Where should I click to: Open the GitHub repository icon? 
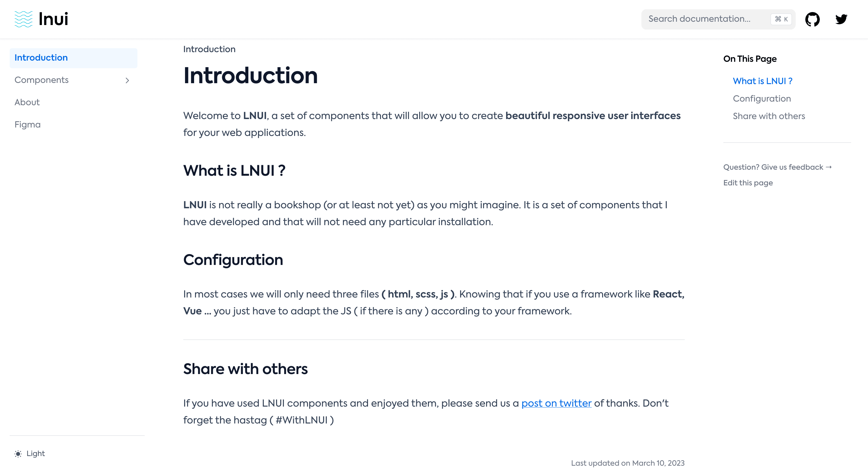(812, 19)
